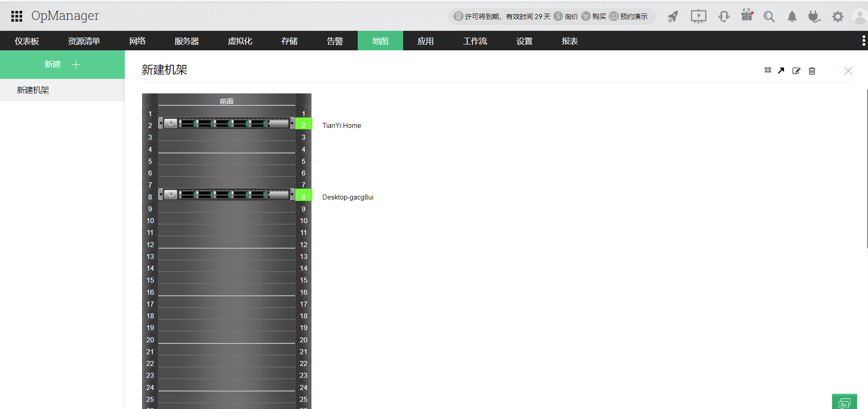The width and height of the screenshot is (868, 409).
Task: Click the TianYi.Home device label
Action: pos(342,126)
